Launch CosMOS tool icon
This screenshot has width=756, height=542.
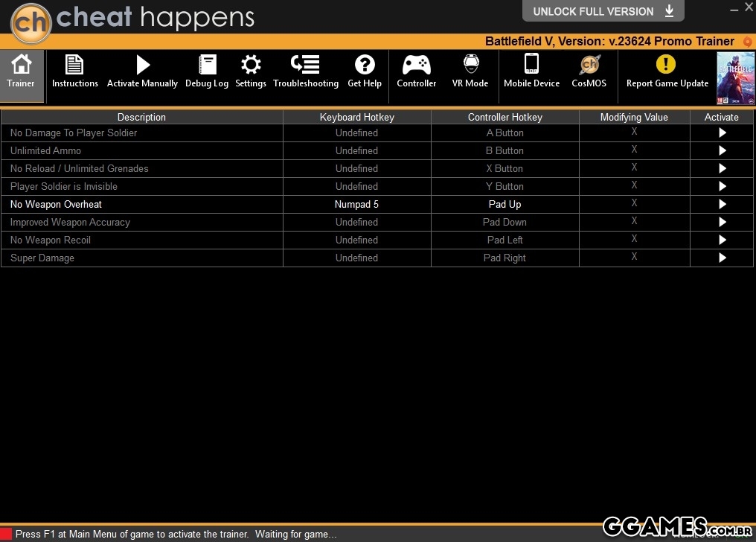[589, 66]
